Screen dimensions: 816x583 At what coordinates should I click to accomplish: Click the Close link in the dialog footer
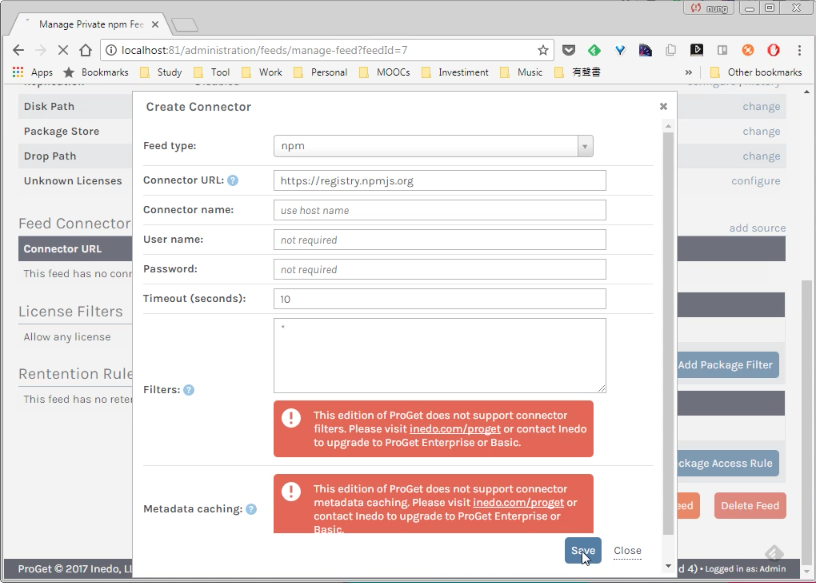click(628, 550)
